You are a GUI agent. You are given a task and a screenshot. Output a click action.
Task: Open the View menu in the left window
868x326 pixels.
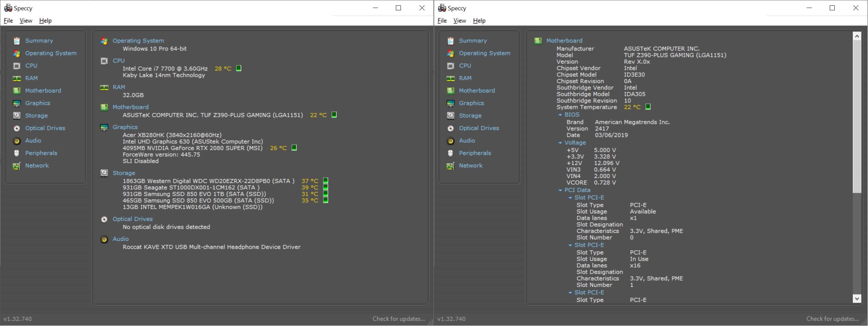point(26,21)
